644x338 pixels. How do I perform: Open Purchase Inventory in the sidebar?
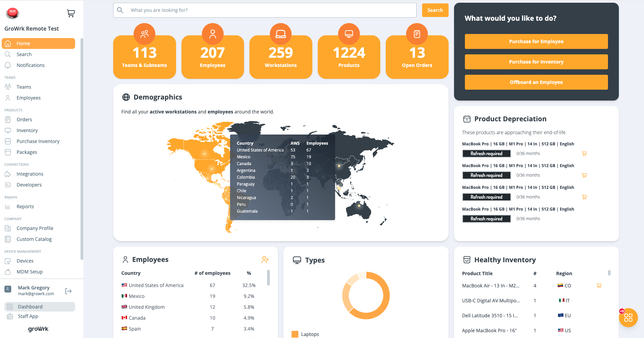tap(38, 141)
